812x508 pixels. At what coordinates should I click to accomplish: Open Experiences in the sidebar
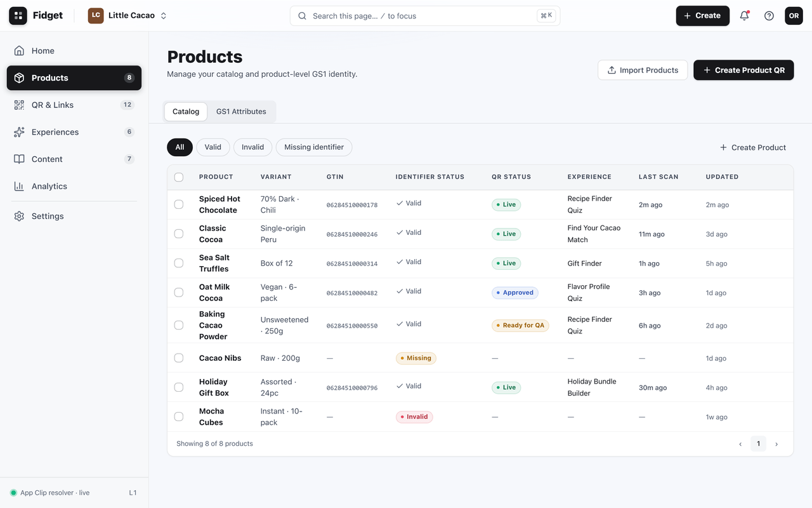74,132
